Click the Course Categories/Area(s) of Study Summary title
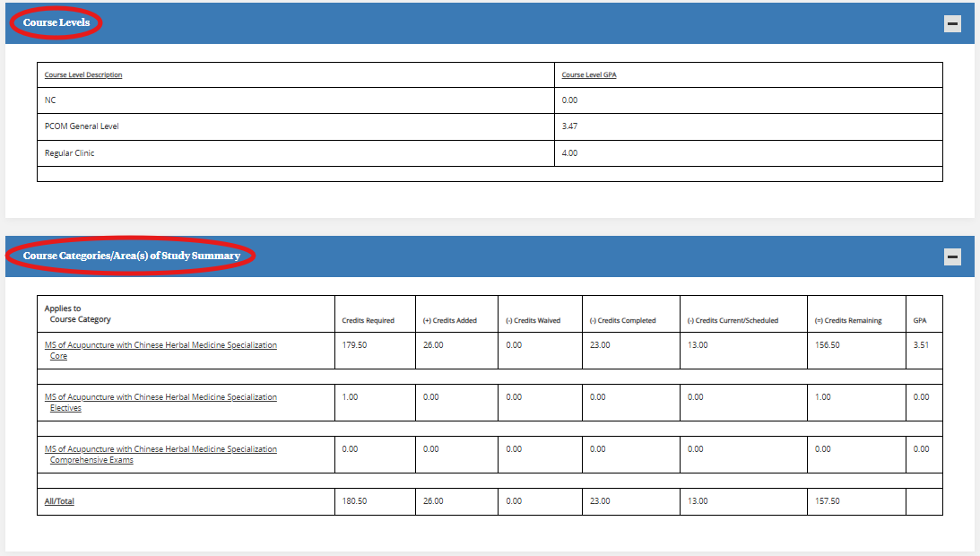Viewport: 980px width, 556px height. coord(132,256)
